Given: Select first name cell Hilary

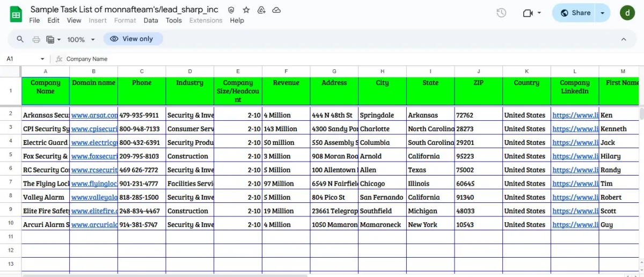Looking at the screenshot, I should (x=619, y=156).
